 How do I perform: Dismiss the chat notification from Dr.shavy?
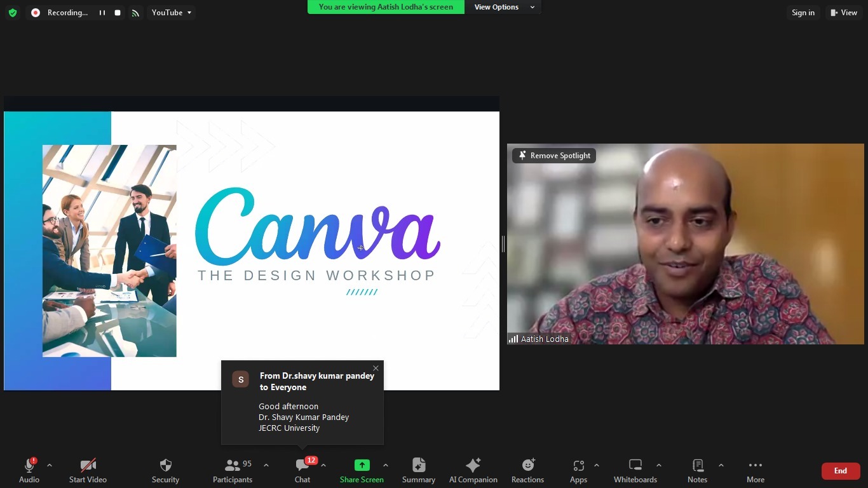376,369
